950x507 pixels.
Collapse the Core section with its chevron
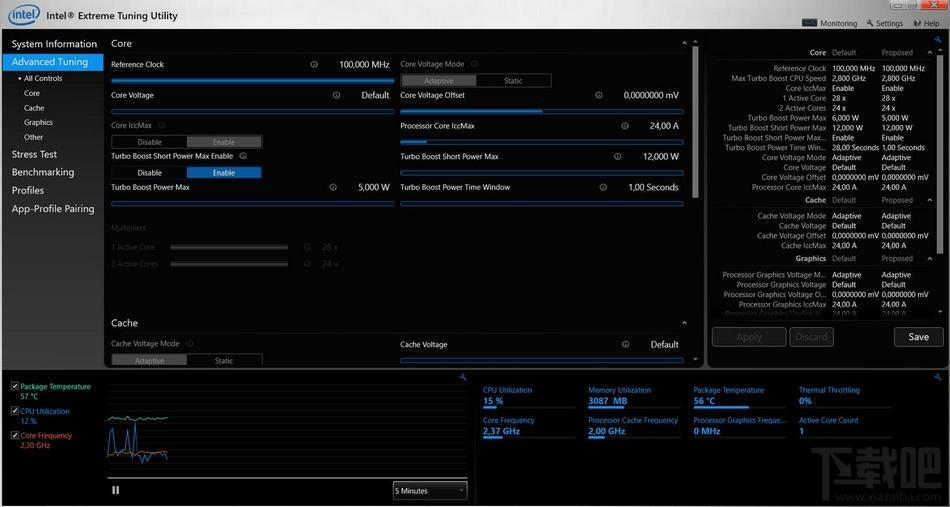point(684,44)
